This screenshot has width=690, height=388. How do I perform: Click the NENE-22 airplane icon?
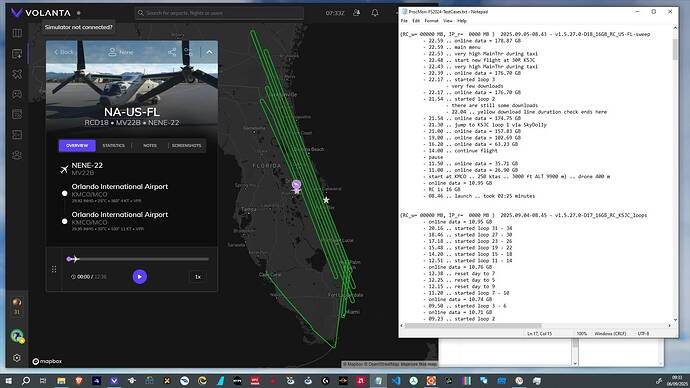click(x=64, y=169)
